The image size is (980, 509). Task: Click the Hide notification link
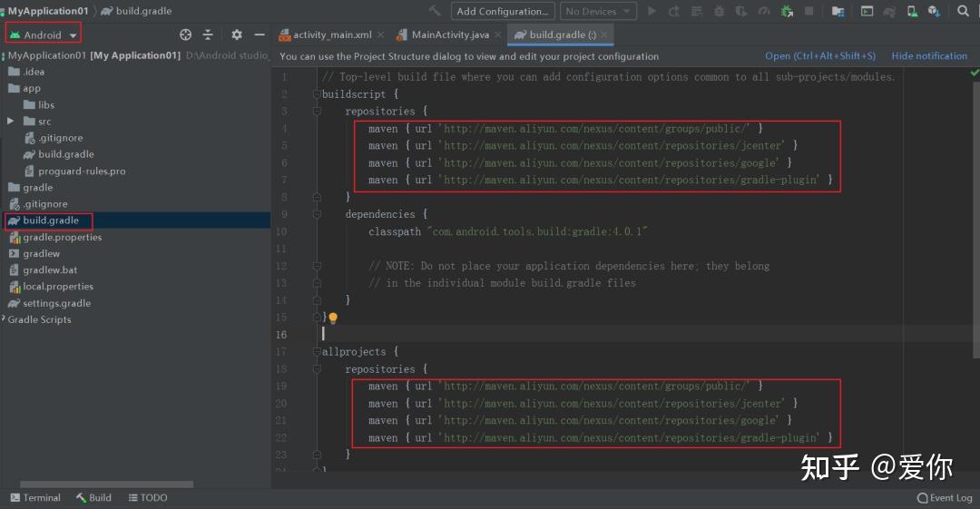click(x=929, y=56)
